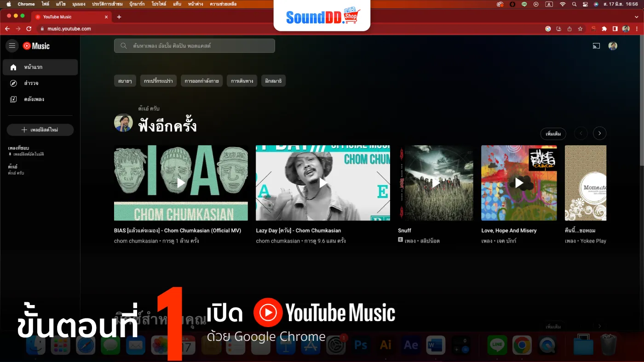Click the install app icon in address bar

coord(559,28)
